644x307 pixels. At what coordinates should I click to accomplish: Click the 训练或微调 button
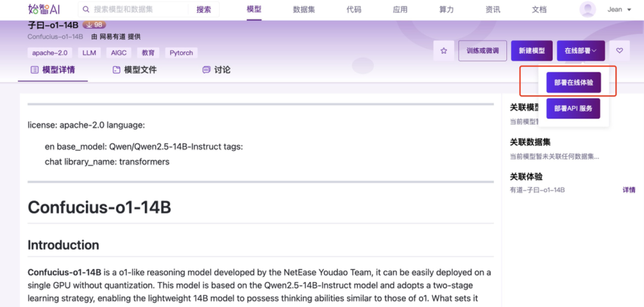482,51
